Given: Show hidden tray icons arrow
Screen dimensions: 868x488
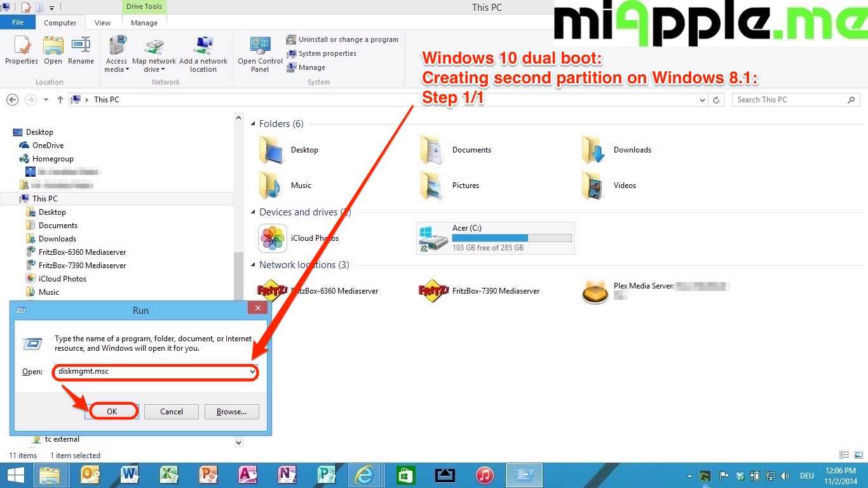Looking at the screenshot, I should tap(690, 476).
